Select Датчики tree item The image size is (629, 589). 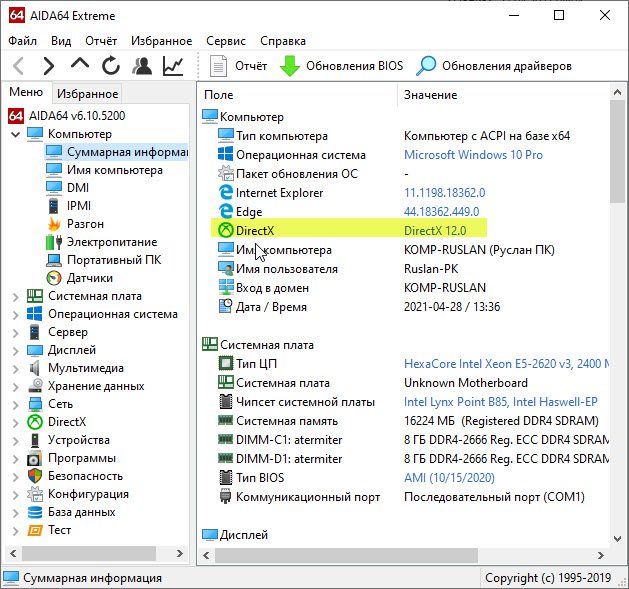click(x=80, y=278)
